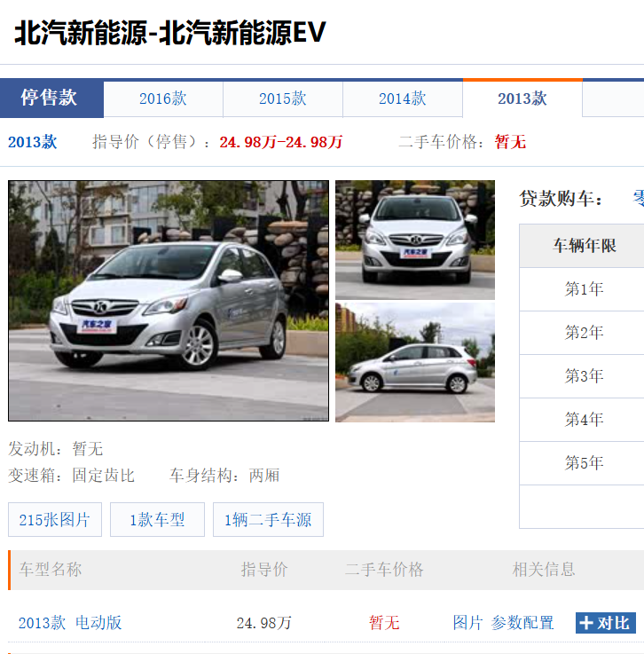Open the 2013款 电动版 model link
This screenshot has width=644, height=654.
point(70,623)
